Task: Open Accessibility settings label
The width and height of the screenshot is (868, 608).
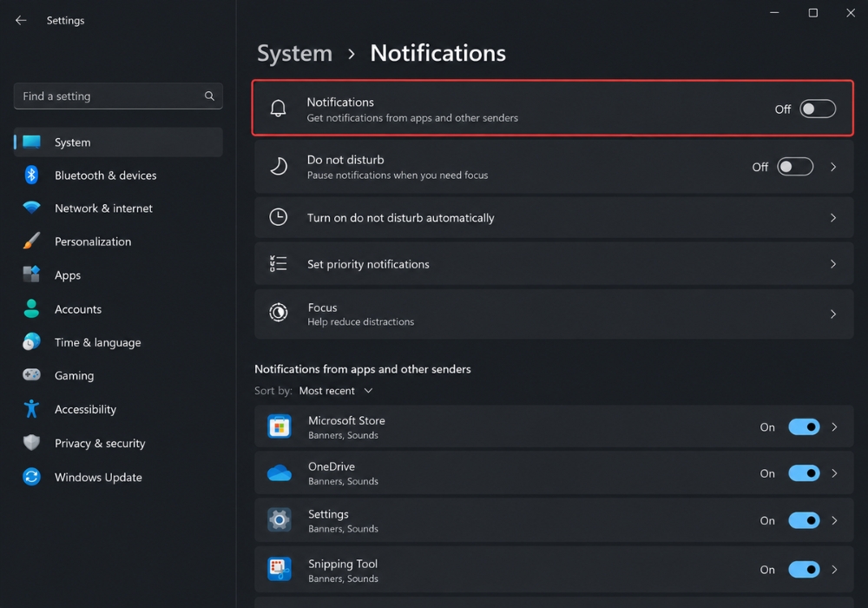Action: 85,409
